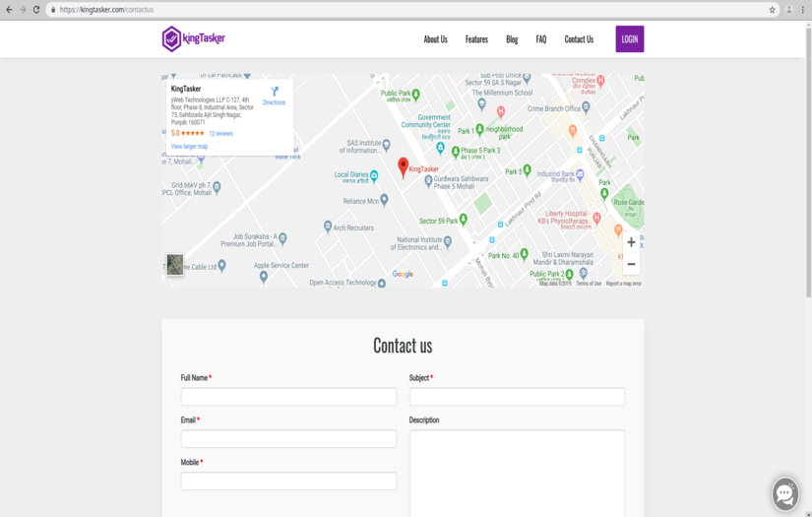812x517 pixels.
Task: Open Chrome three-dot menu
Action: click(803, 9)
